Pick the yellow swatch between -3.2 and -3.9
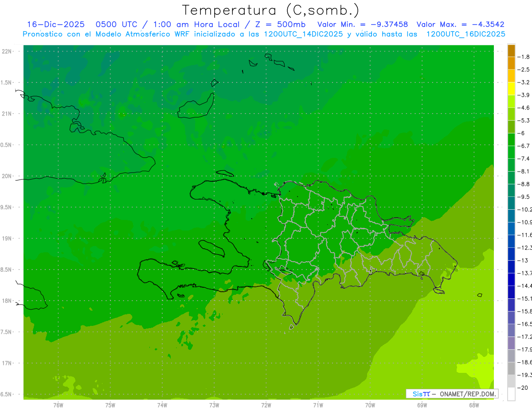The width and height of the screenshot is (532, 411). [511, 89]
